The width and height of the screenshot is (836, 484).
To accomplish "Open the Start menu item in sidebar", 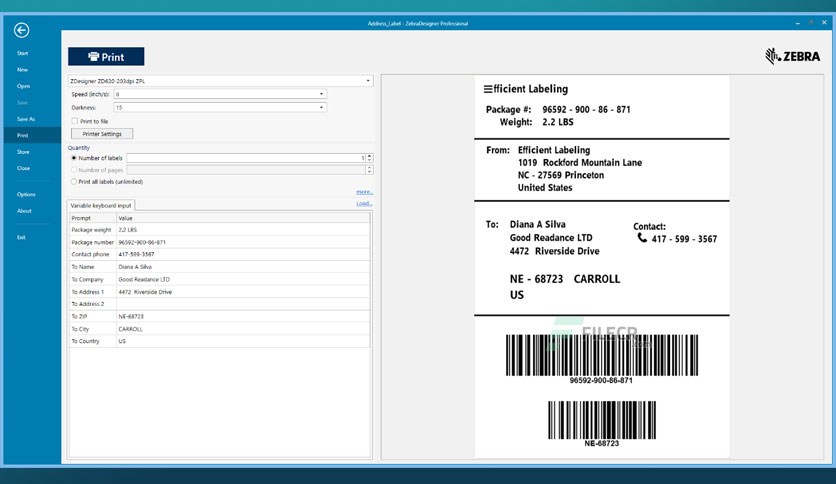I will [22, 53].
